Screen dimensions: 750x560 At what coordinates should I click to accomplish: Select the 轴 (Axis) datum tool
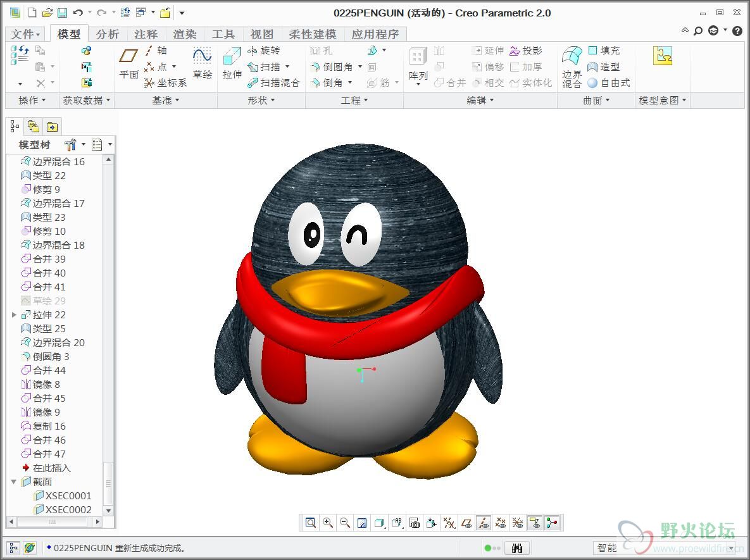point(156,51)
